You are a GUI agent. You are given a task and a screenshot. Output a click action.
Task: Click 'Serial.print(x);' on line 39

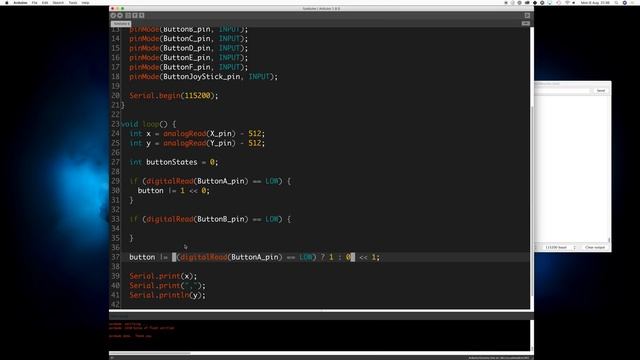163,276
